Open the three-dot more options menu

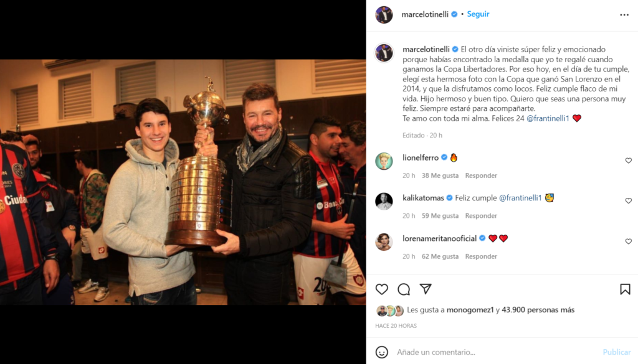click(x=624, y=15)
